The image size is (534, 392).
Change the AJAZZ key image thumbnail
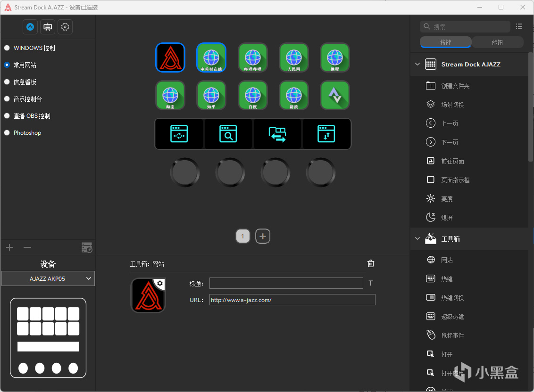point(148,295)
